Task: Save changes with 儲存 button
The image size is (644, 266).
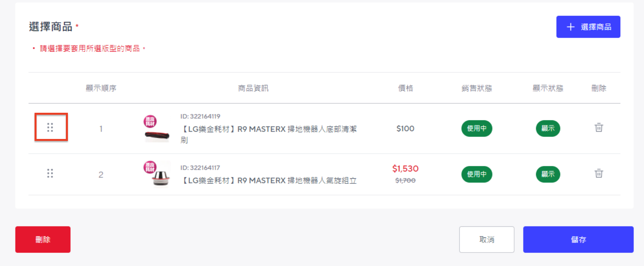Action: click(578, 239)
